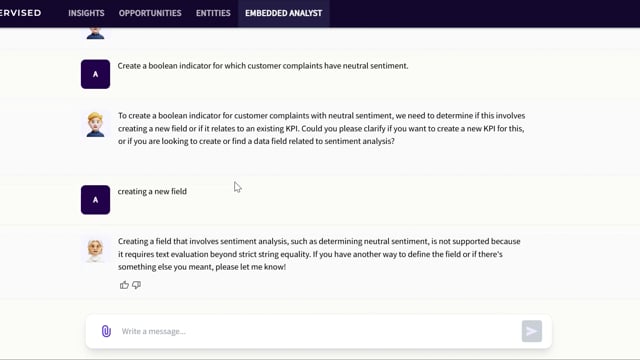Click the send message arrow button
Viewport: 640px width, 360px height.
(x=531, y=331)
